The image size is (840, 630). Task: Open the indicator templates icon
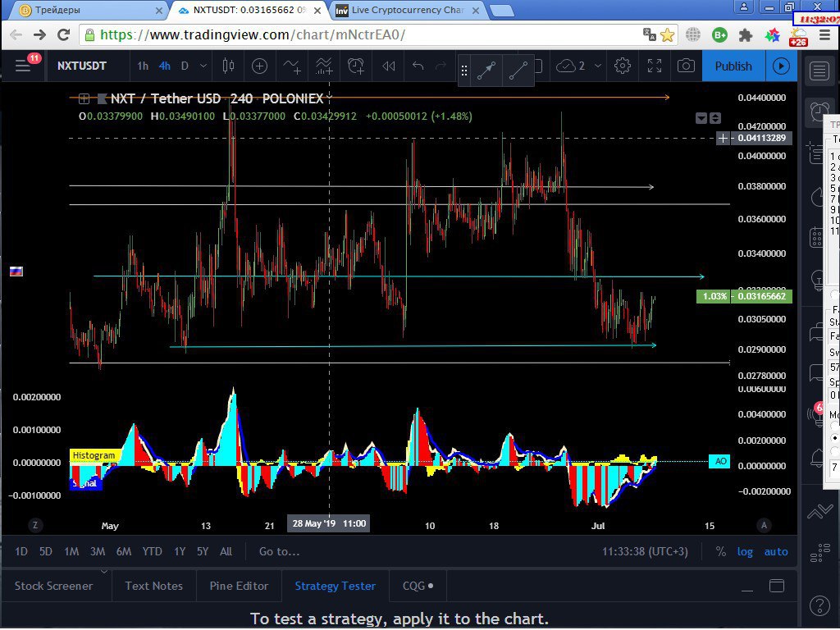[323, 66]
